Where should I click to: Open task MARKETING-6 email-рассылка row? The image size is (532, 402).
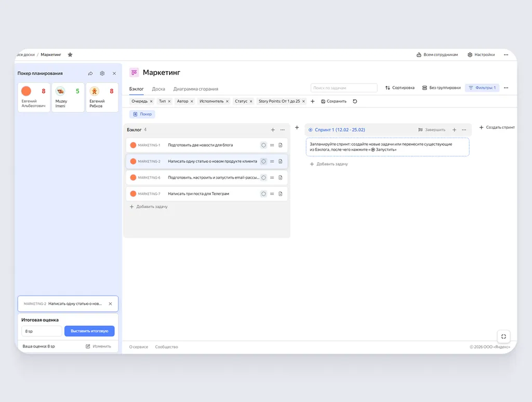[x=207, y=178]
